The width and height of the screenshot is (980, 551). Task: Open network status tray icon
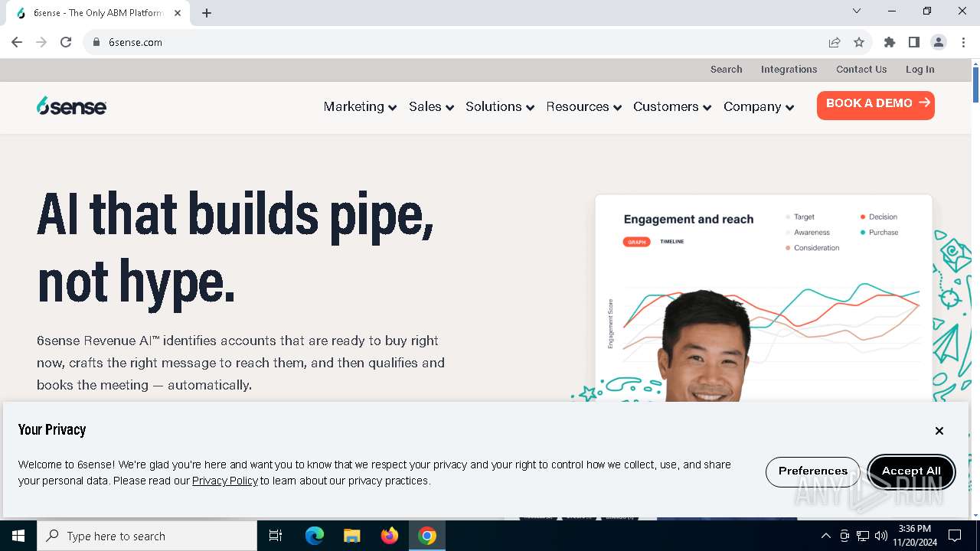click(863, 536)
